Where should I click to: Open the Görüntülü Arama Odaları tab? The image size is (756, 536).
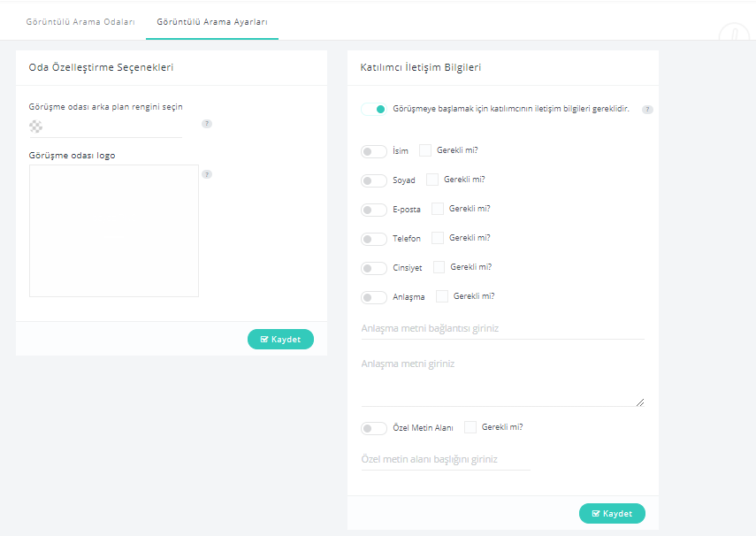tap(80, 22)
